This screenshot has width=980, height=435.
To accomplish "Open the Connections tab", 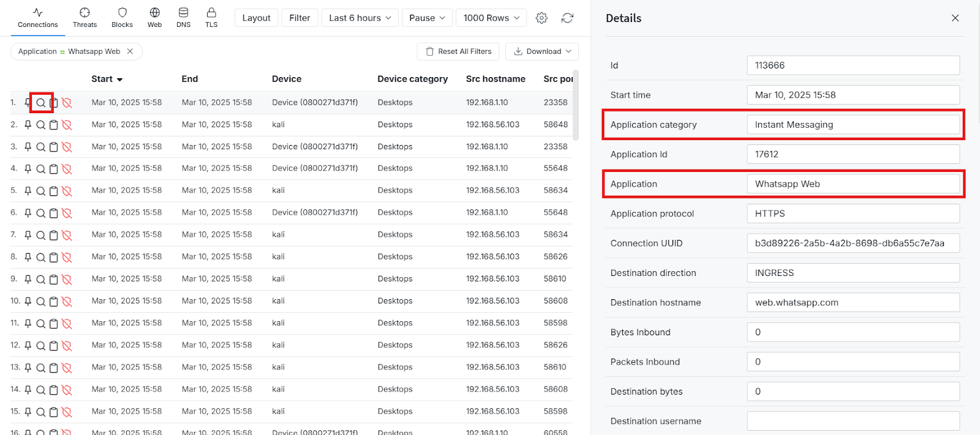I will [37, 18].
